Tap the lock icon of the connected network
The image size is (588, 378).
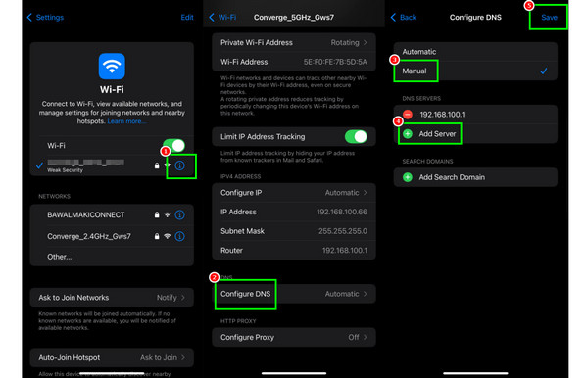click(x=157, y=165)
